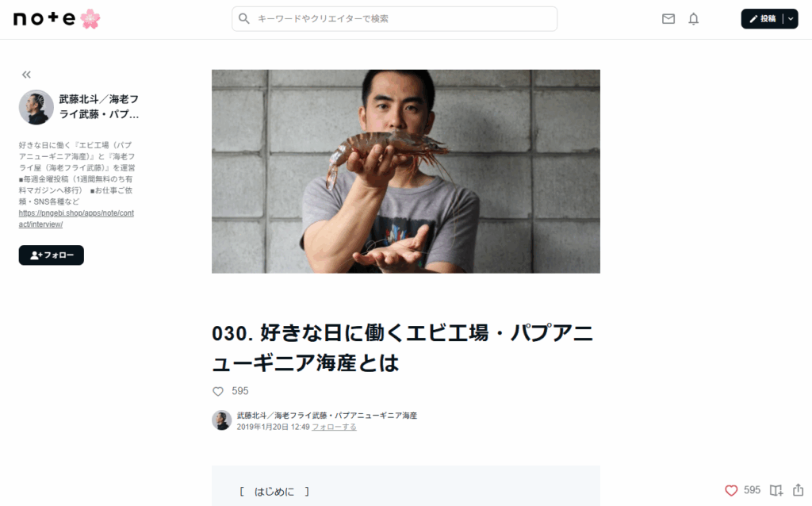This screenshot has height=506, width=812.
Task: Open the mail messages icon
Action: point(668,19)
